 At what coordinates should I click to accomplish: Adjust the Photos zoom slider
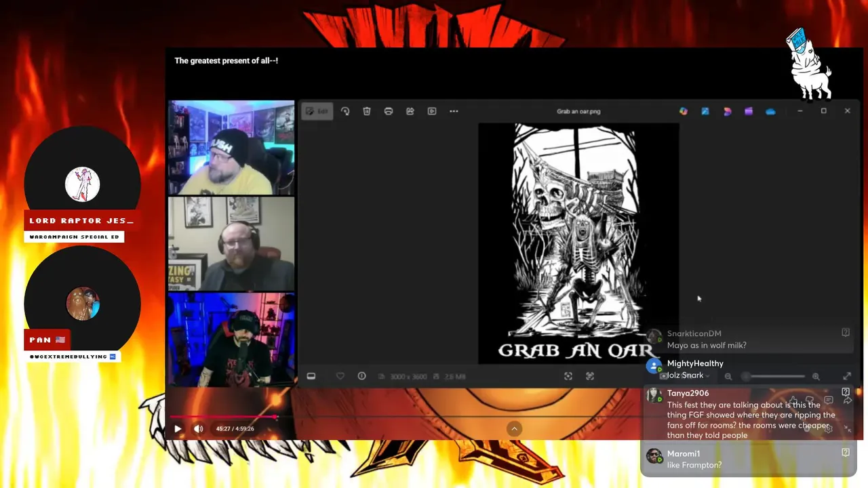click(x=773, y=376)
